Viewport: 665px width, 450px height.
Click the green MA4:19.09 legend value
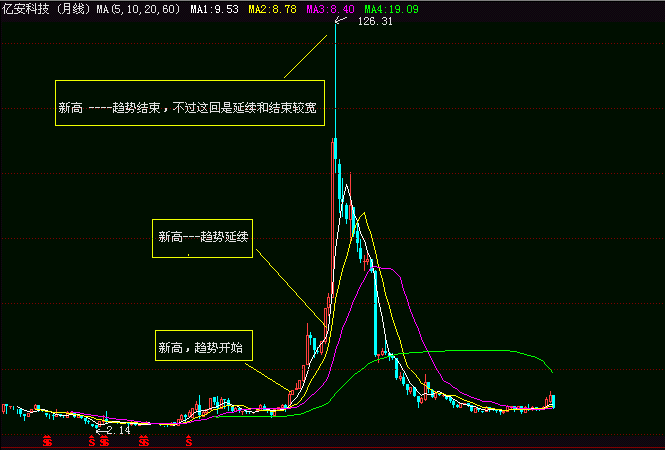pyautogui.click(x=389, y=9)
